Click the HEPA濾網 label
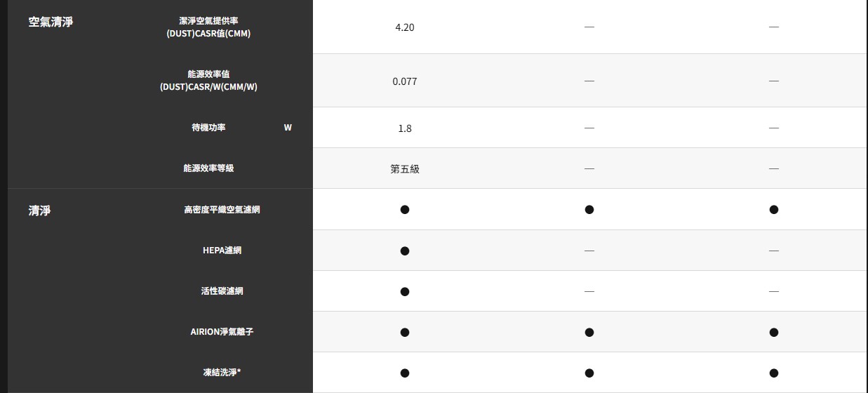Screen dimensions: 868x393 coord(222,251)
